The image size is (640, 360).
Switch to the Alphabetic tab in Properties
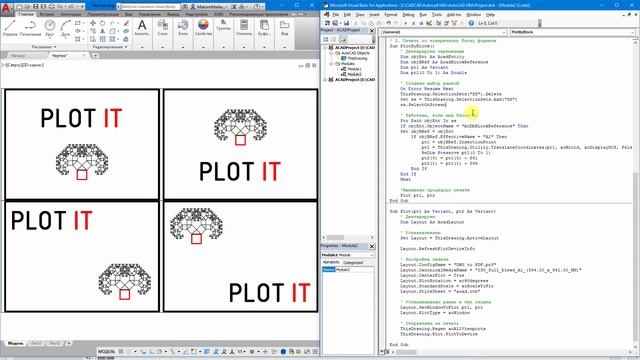click(x=331, y=262)
